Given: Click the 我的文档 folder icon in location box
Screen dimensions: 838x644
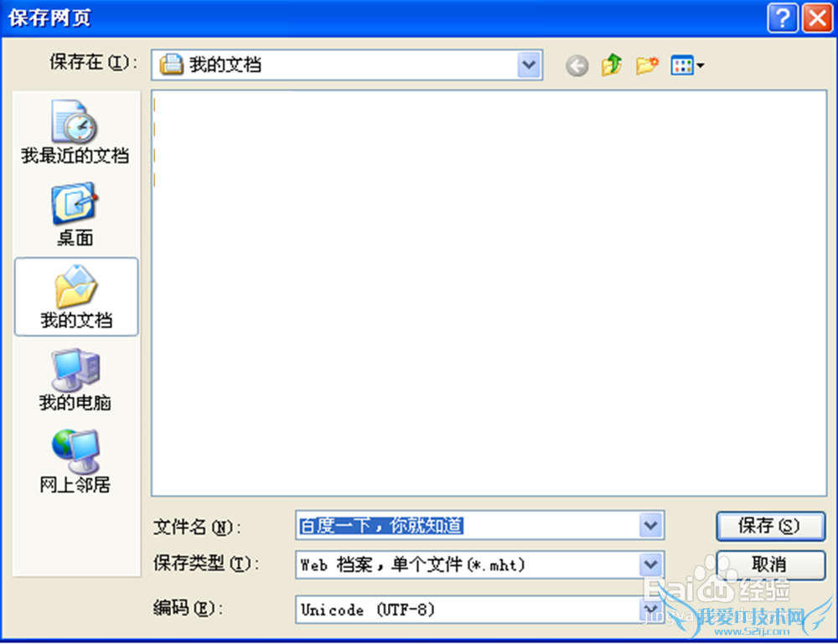Looking at the screenshot, I should 172,64.
